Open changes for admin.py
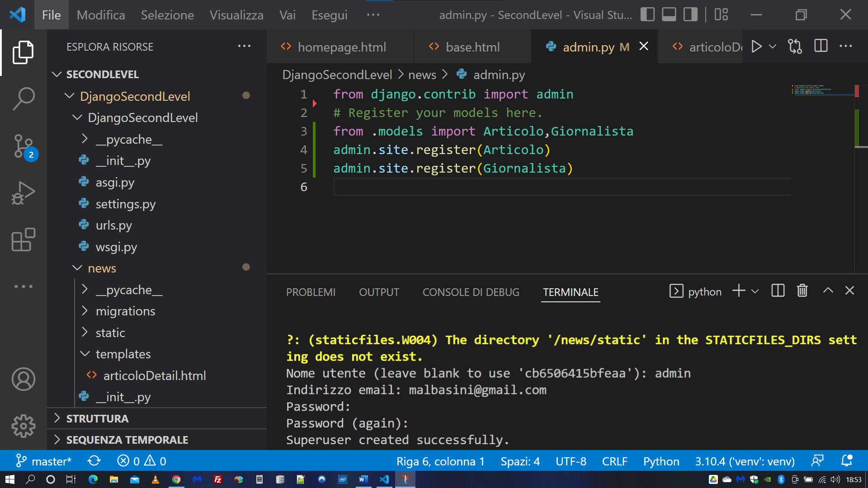Viewport: 868px width, 488px height. (795, 46)
